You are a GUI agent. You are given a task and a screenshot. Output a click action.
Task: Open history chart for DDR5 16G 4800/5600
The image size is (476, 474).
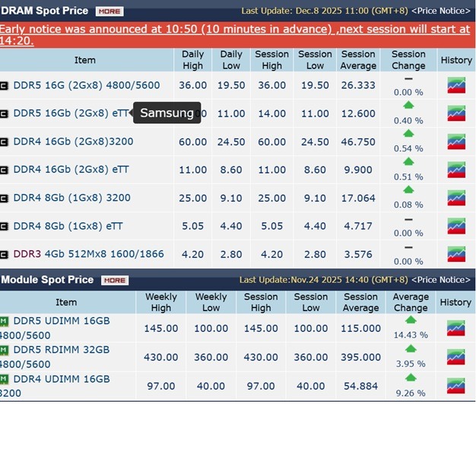[456, 85]
